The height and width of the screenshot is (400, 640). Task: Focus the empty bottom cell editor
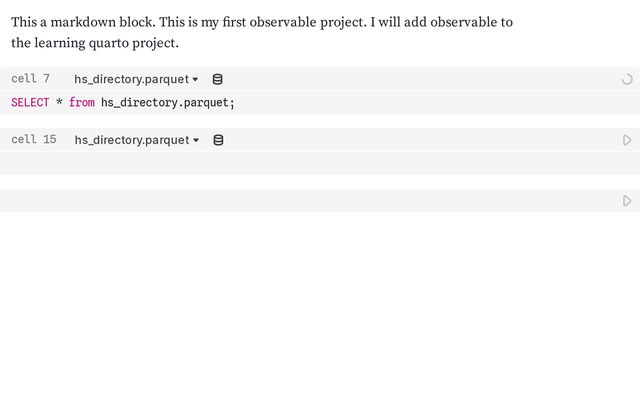300,201
